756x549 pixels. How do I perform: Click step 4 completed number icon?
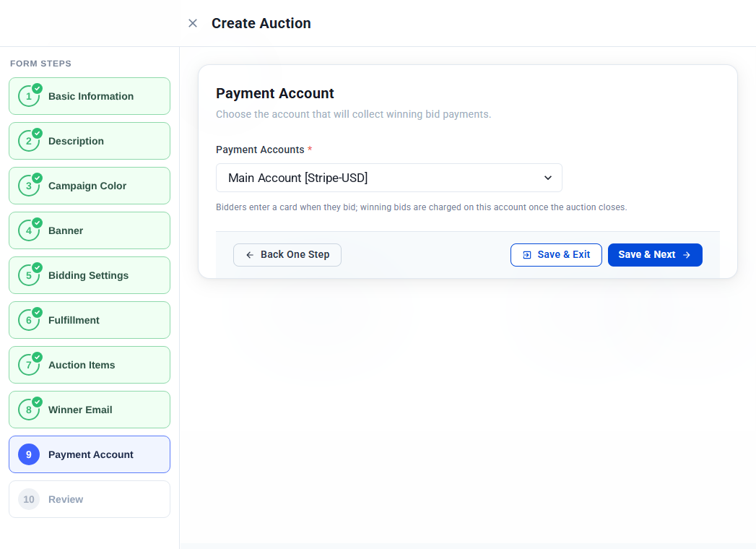tap(29, 230)
